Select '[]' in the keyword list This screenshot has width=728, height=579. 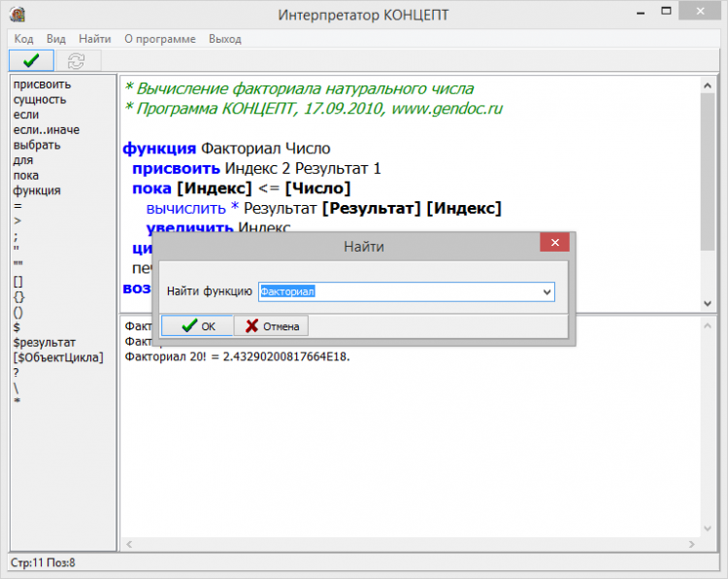click(17, 282)
